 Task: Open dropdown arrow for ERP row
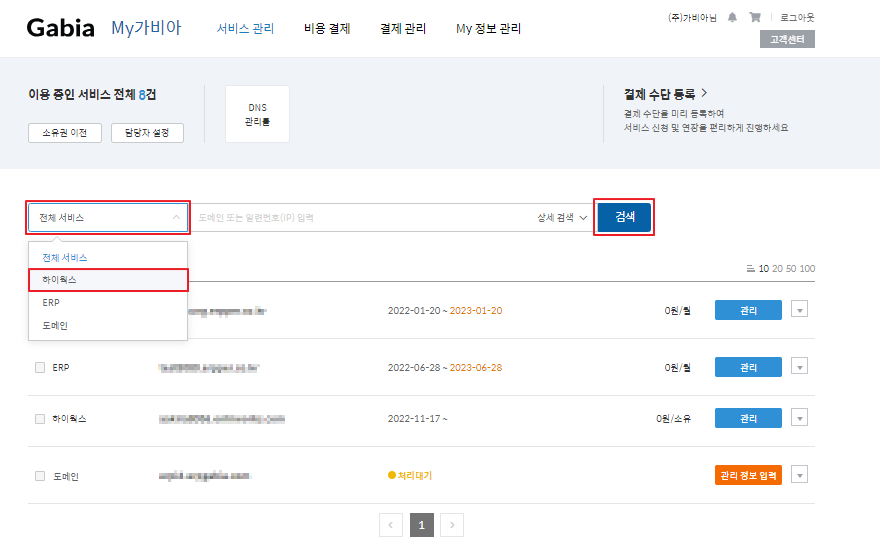(x=800, y=367)
